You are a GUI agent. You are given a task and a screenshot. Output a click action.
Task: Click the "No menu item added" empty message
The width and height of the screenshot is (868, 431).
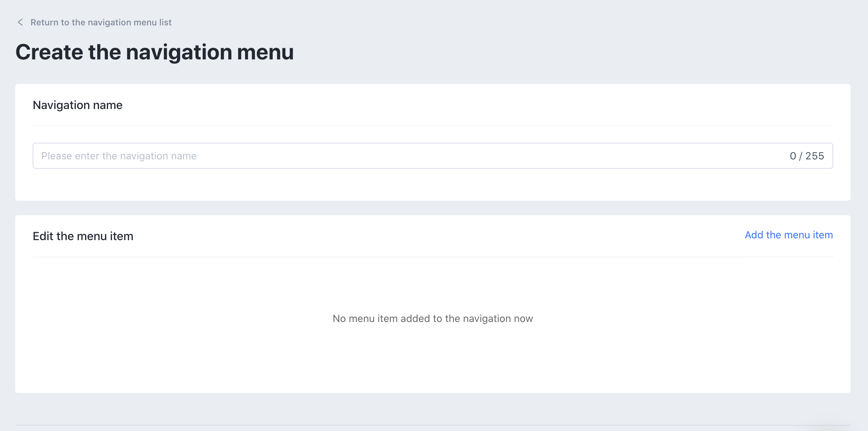pyautogui.click(x=433, y=319)
